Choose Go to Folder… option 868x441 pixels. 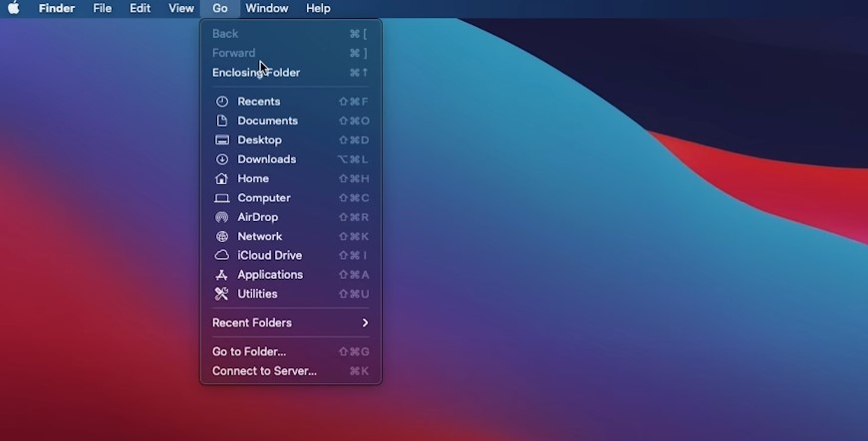click(x=291, y=352)
